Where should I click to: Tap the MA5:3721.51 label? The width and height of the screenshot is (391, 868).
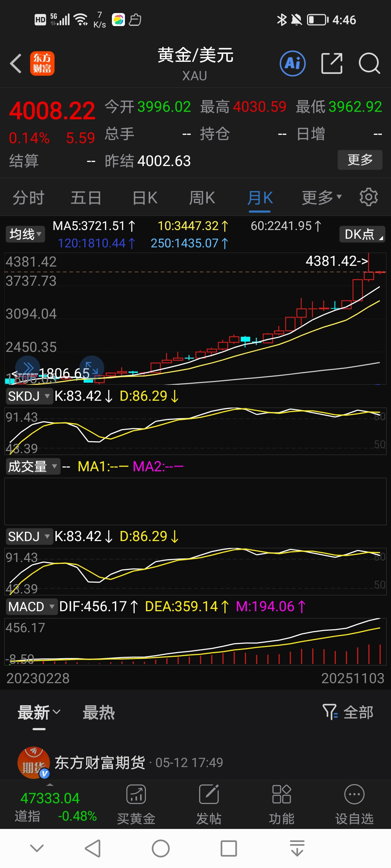[x=94, y=226]
